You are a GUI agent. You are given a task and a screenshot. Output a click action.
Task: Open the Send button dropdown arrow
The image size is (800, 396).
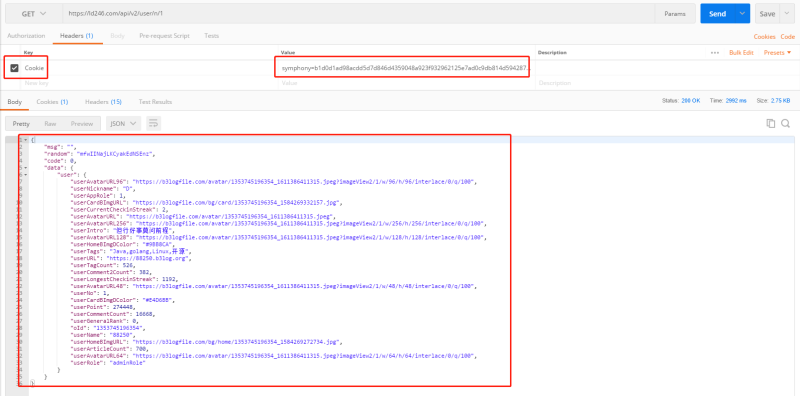click(x=742, y=14)
